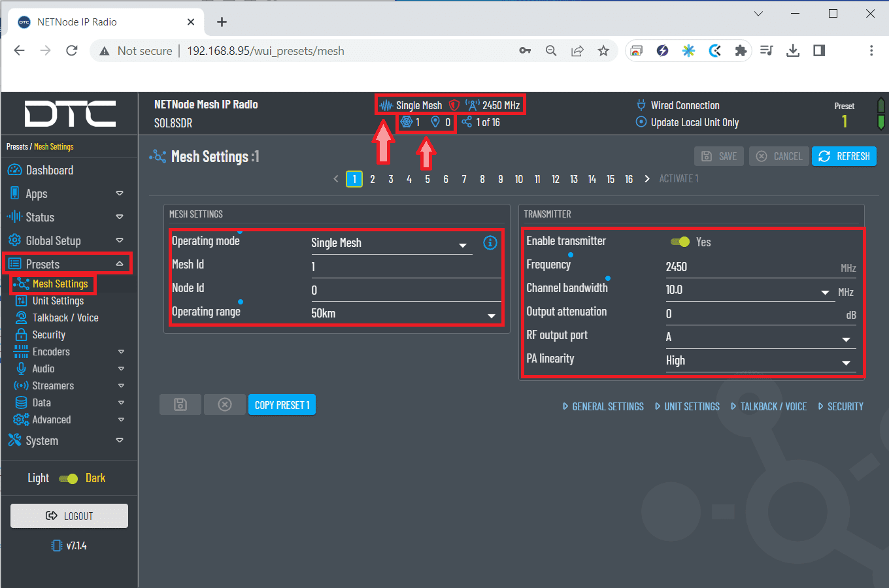Image resolution: width=889 pixels, height=588 pixels.
Task: Open Dashboard from the sidebar
Action: point(49,171)
